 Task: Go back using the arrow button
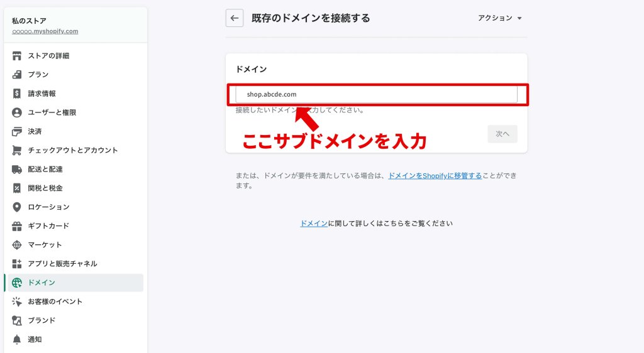(x=235, y=18)
